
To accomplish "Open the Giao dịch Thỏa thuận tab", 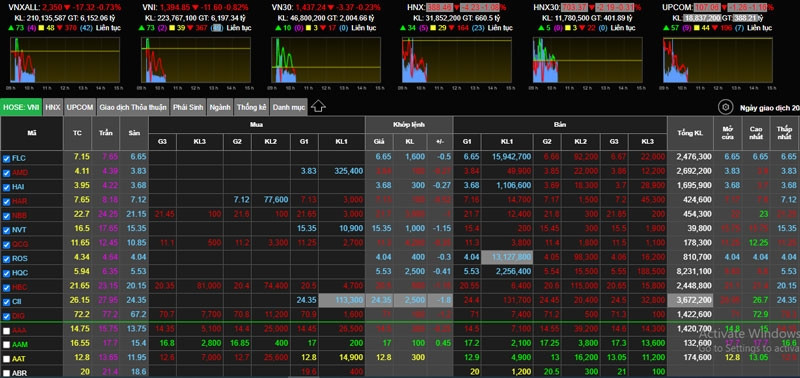I will click(x=133, y=107).
